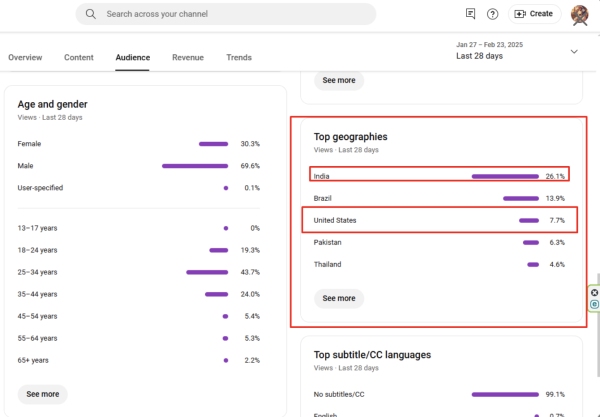600x417 pixels.
Task: Open the send feedback icon
Action: [471, 14]
